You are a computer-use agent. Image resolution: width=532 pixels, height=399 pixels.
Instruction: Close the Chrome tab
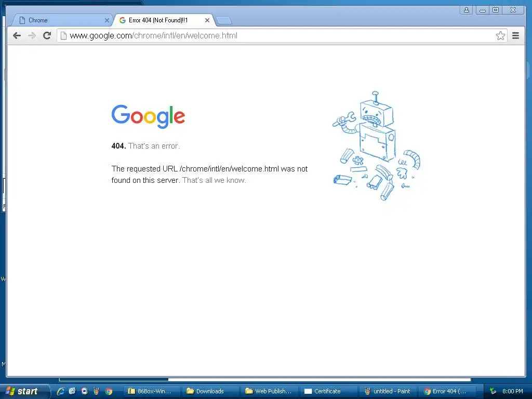107,20
